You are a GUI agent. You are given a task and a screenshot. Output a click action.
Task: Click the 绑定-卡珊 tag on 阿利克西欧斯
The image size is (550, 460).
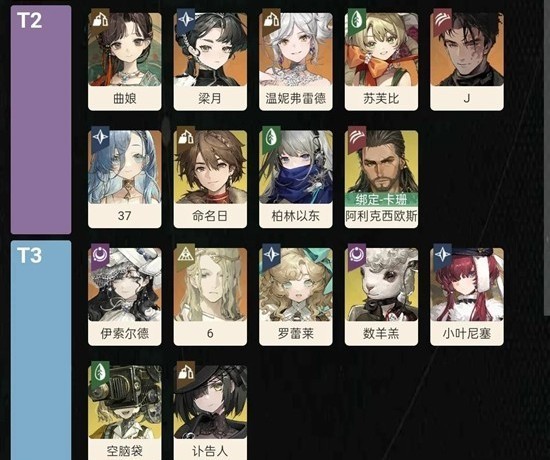tap(381, 199)
